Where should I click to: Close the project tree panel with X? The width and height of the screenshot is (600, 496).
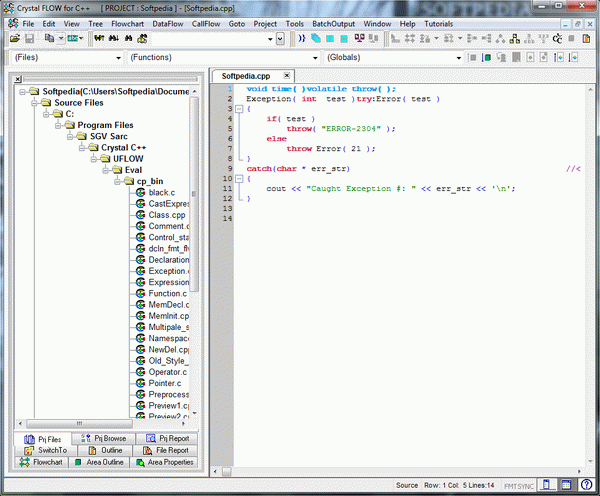[x=18, y=79]
